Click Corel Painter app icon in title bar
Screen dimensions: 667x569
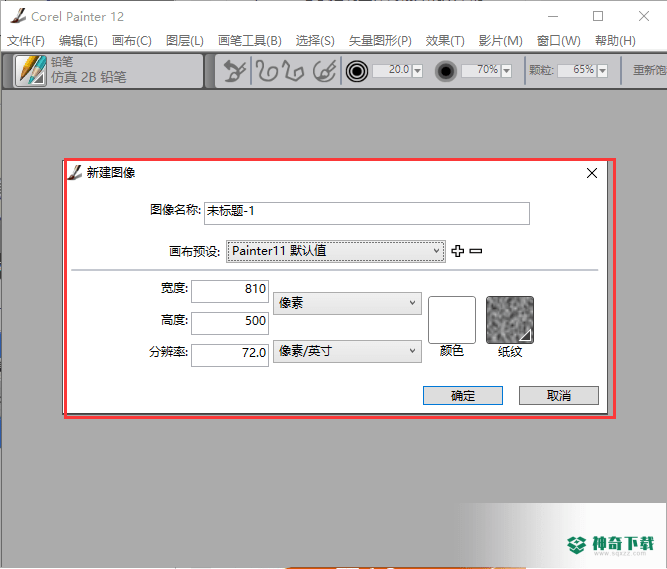click(x=18, y=16)
